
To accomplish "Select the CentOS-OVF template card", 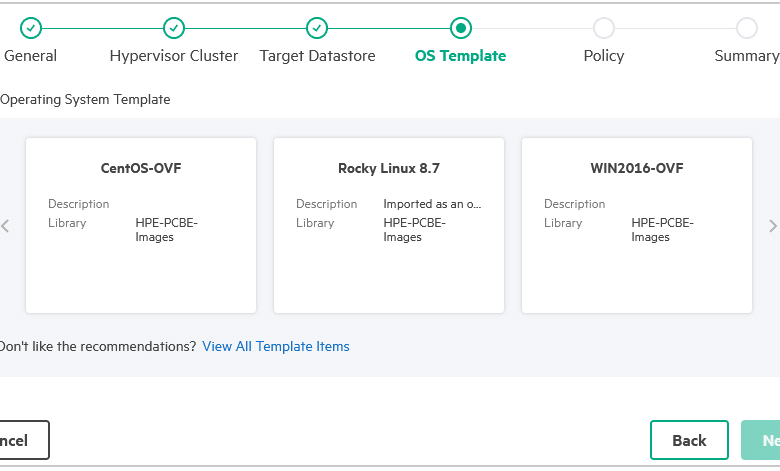I will tap(141, 225).
